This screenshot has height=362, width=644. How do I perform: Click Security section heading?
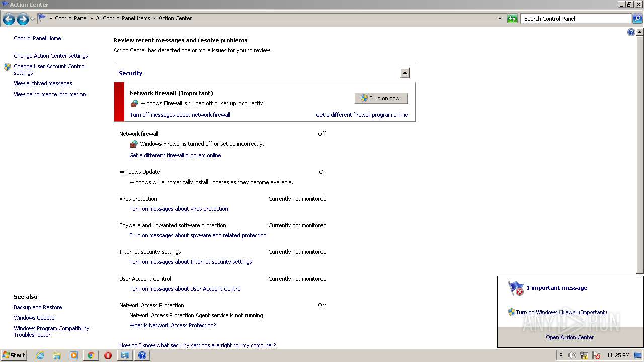coord(130,73)
